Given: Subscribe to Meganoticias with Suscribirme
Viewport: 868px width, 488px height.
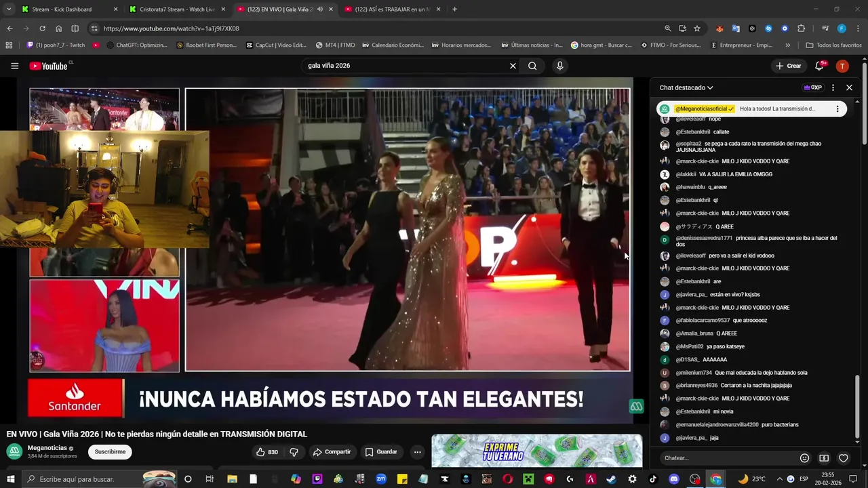Looking at the screenshot, I should pyautogui.click(x=111, y=452).
